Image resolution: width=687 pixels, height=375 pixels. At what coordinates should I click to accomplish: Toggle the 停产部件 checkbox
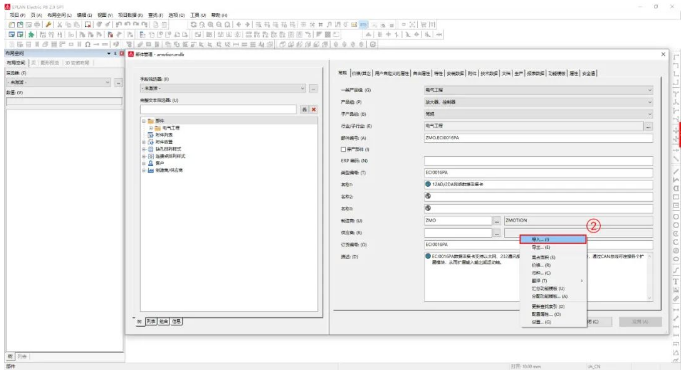(x=344, y=149)
